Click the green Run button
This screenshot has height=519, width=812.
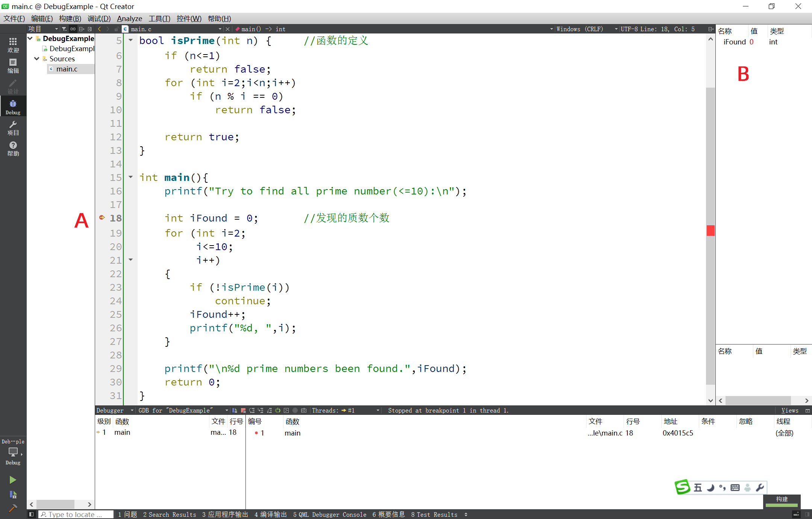[13, 480]
